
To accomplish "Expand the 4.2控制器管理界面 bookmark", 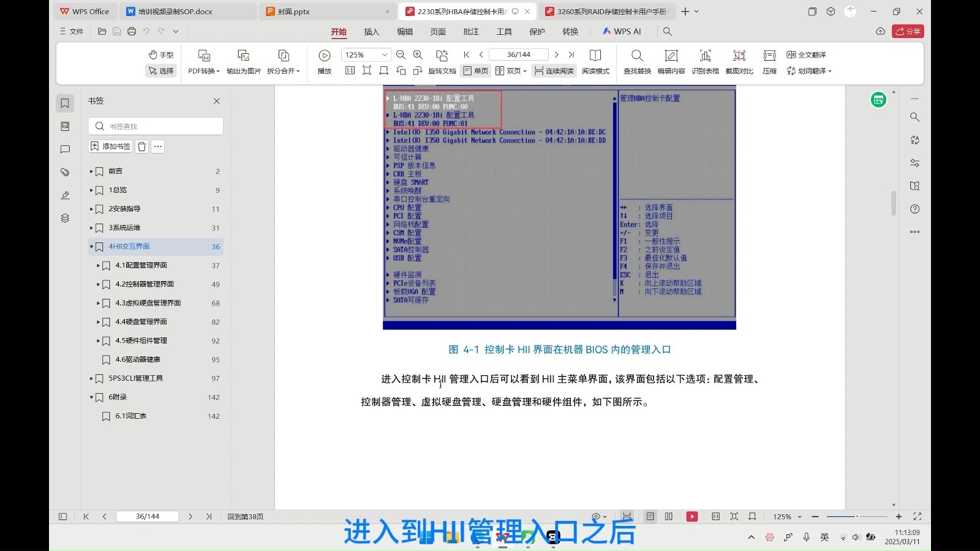I will coord(98,285).
